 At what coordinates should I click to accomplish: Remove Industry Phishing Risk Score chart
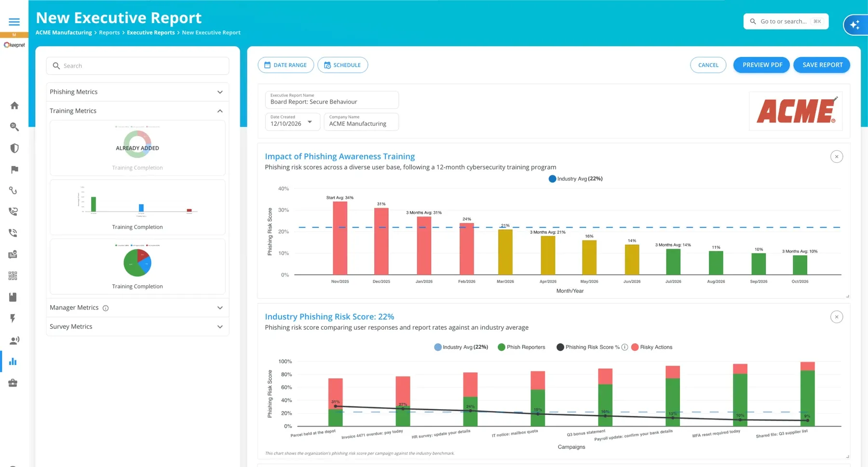pyautogui.click(x=837, y=317)
